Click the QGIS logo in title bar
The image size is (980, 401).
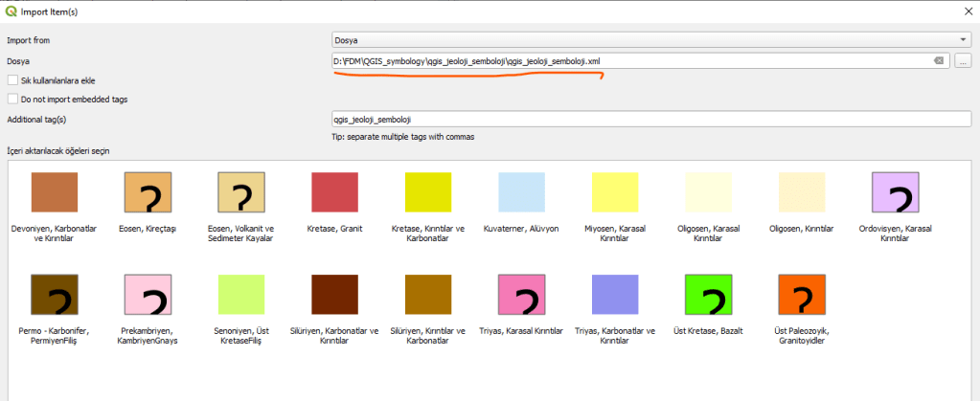pyautogui.click(x=11, y=11)
